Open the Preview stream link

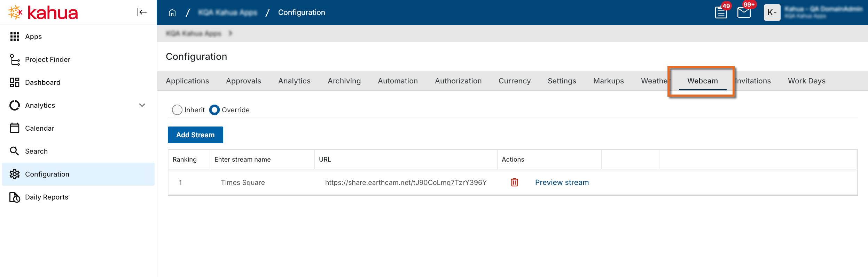click(562, 182)
